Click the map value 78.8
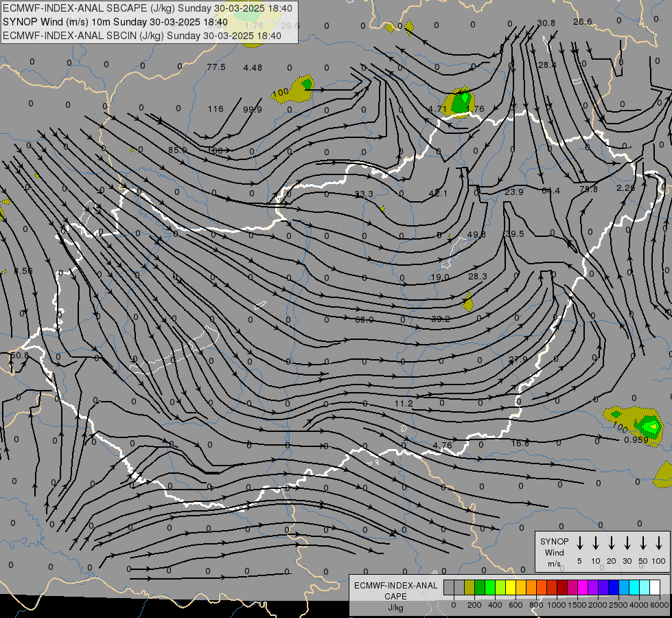The image size is (672, 618). [588, 189]
